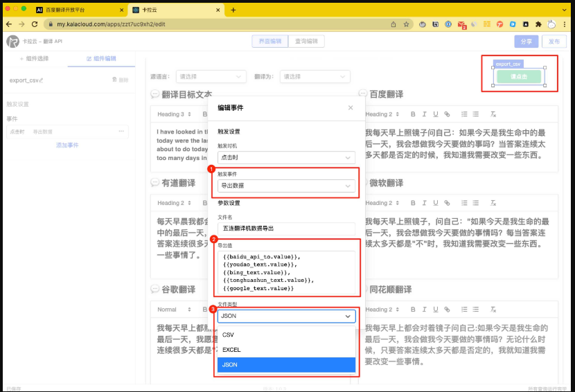Click the browser address bar URL
Image resolution: width=575 pixels, height=392 pixels.
pos(111,24)
